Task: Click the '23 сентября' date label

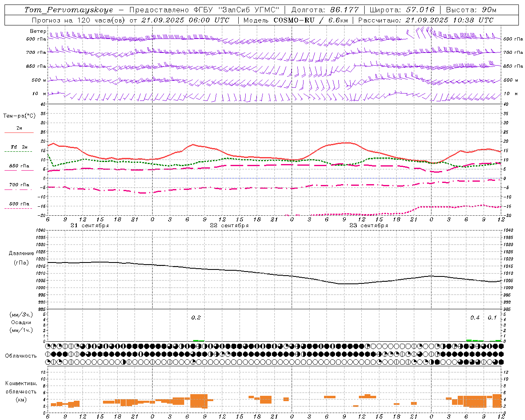Action: tap(369, 226)
